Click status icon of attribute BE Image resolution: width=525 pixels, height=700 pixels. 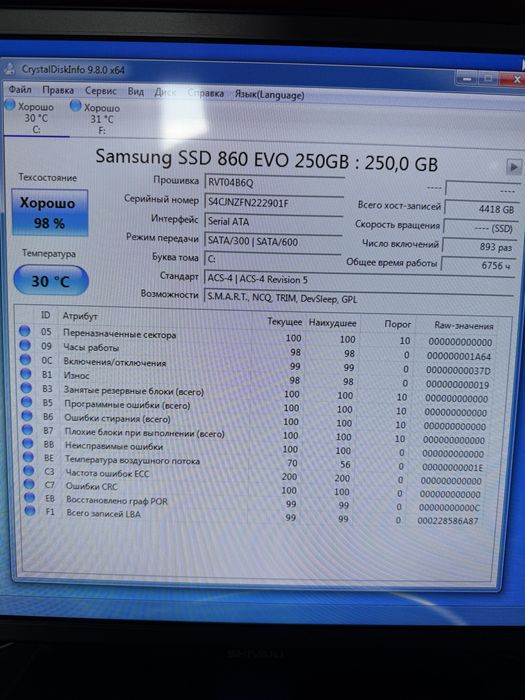coord(29,457)
